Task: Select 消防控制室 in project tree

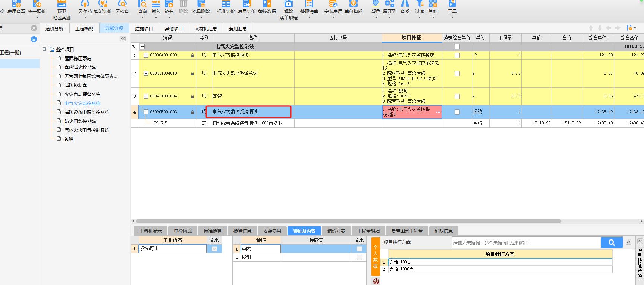Action: pyautogui.click(x=76, y=86)
